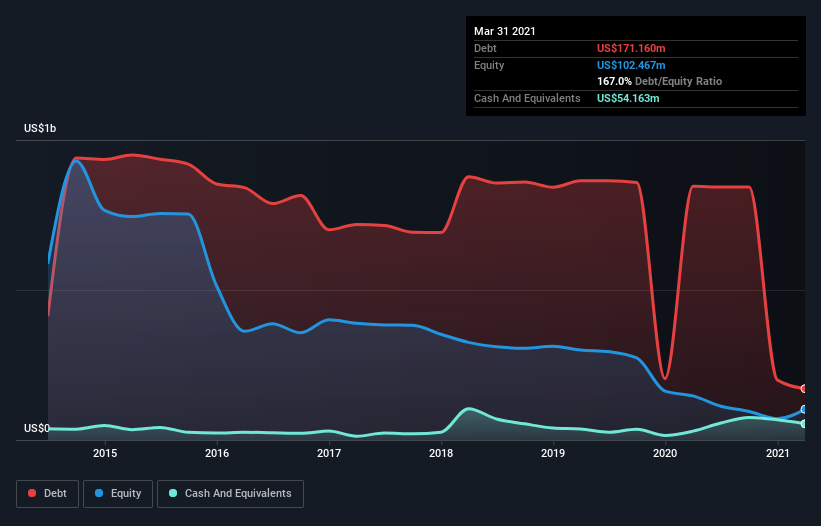Click the Equity label in tooltip

tap(489, 65)
